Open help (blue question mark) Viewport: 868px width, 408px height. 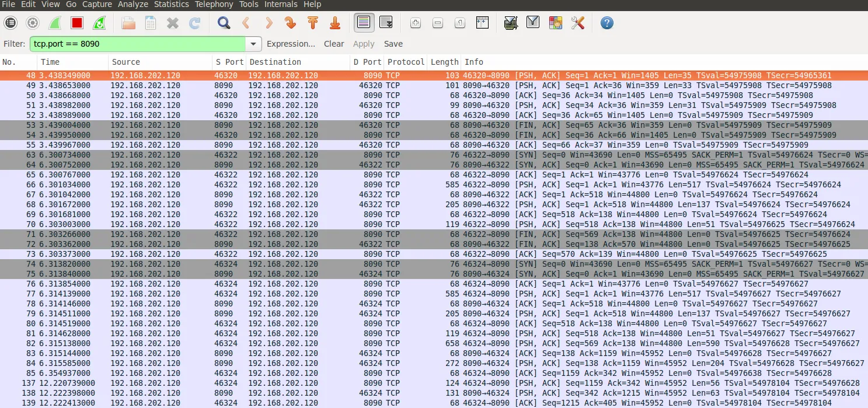[x=607, y=23]
